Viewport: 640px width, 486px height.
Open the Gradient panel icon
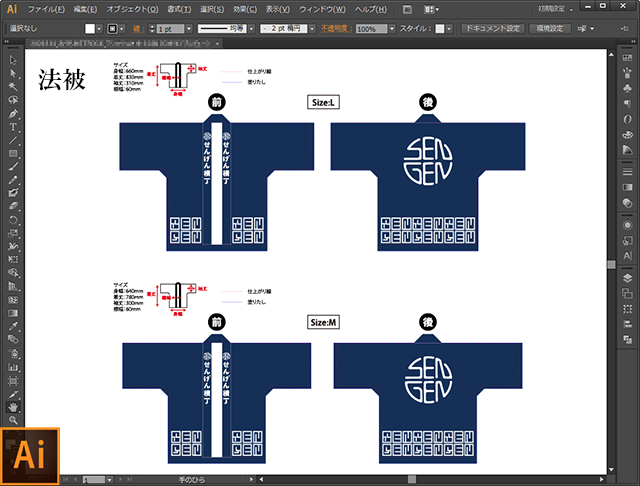point(627,187)
